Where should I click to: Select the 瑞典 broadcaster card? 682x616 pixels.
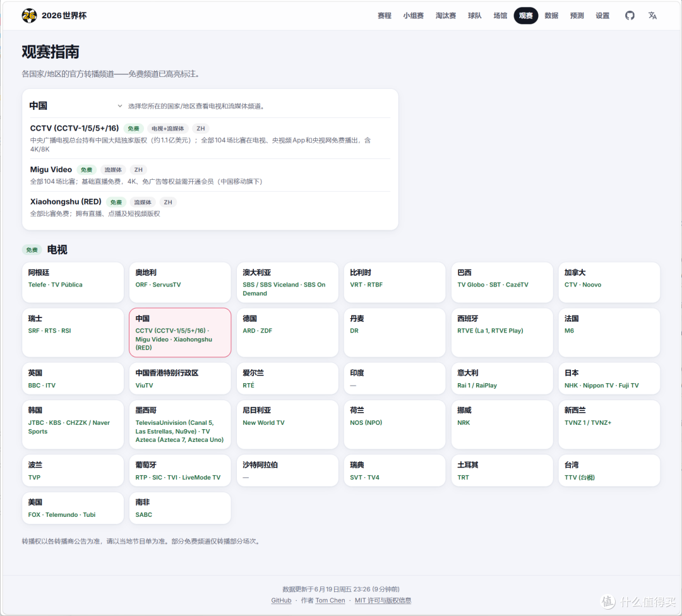pyautogui.click(x=395, y=471)
